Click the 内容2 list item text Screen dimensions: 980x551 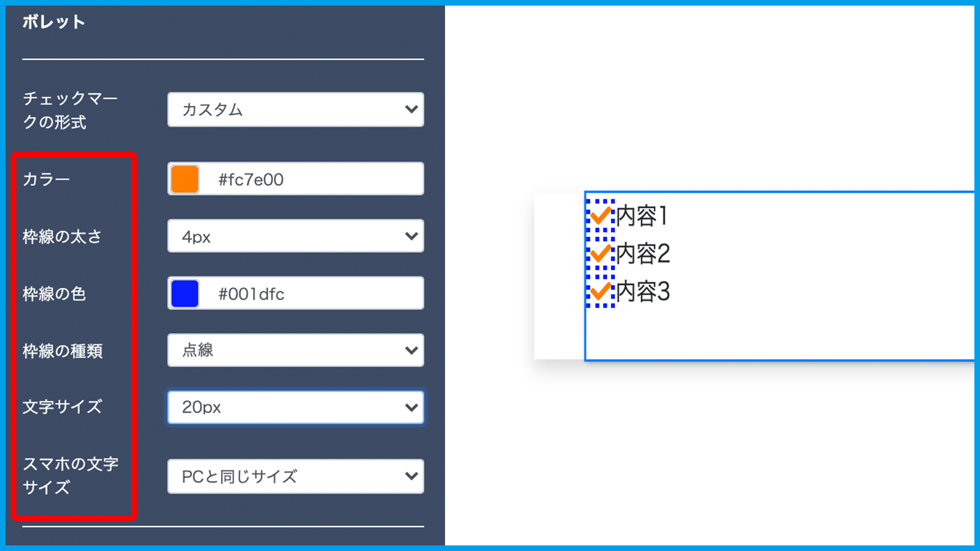click(x=643, y=254)
